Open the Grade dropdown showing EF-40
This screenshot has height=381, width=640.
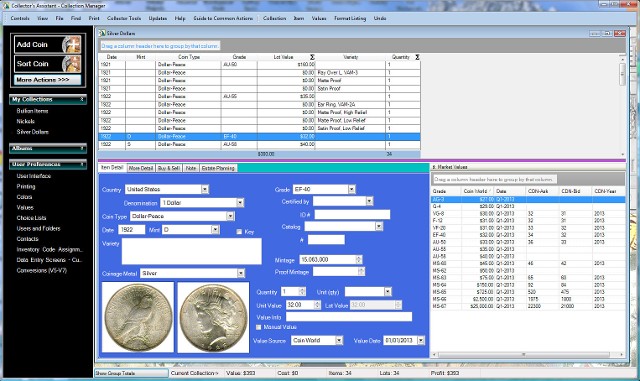coord(324,189)
